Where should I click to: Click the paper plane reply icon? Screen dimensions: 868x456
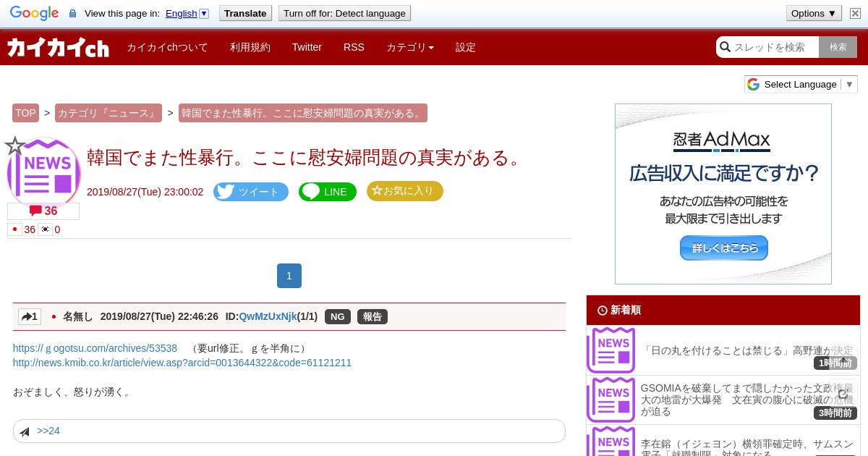[25, 431]
